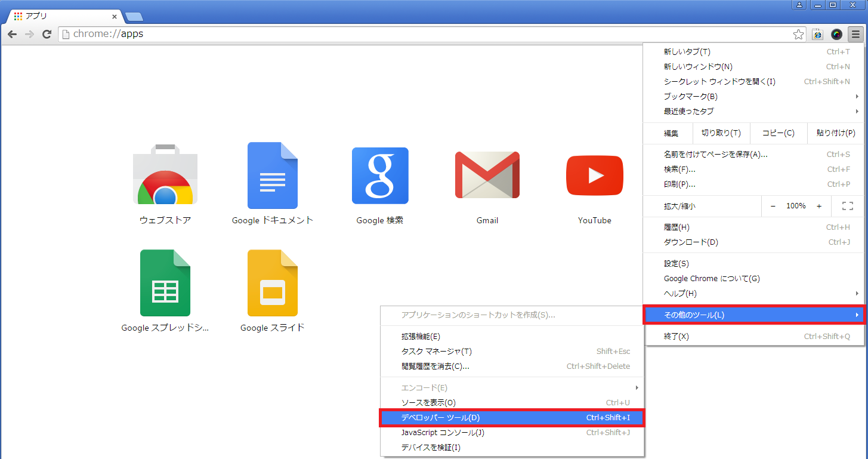Viewport: 868px width, 459px height.
Task: Select 閲覧履歴を消去(C)...
Action: [x=512, y=366]
